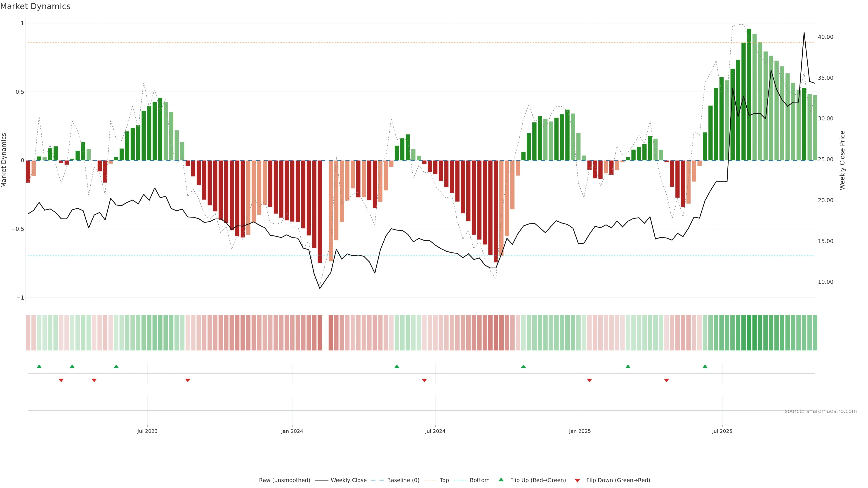Click the first green Flip Up triangle marker
Image resolution: width=868 pixels, height=488 pixels.
point(39,366)
